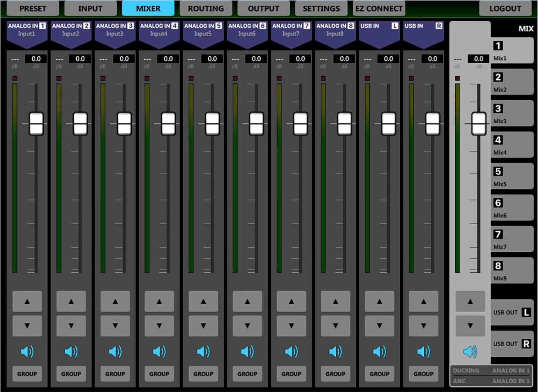
Task: Open GROUP for Analog In 4 channel
Action: [159, 374]
